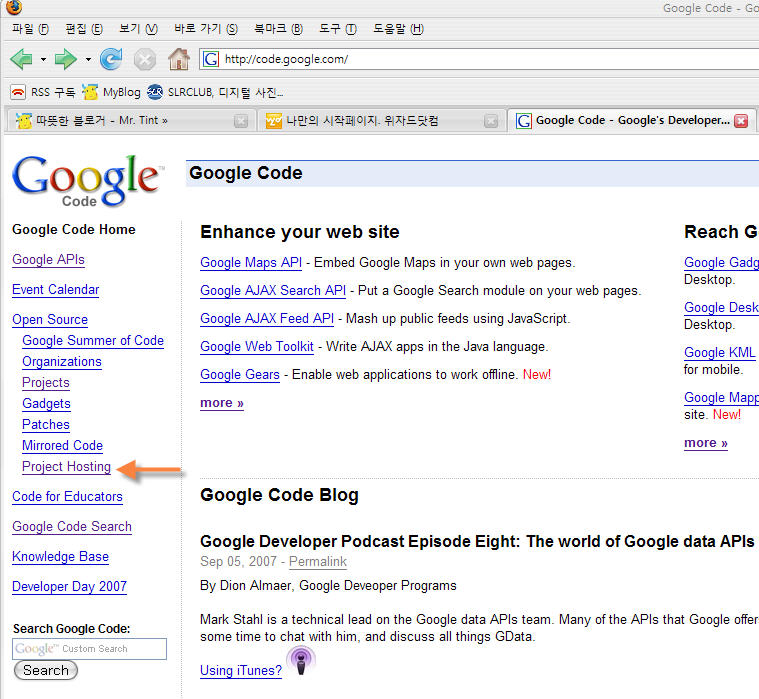Viewport: 759px width, 699px height.
Task: Open the MyBlog bookmark
Action: tap(111, 92)
